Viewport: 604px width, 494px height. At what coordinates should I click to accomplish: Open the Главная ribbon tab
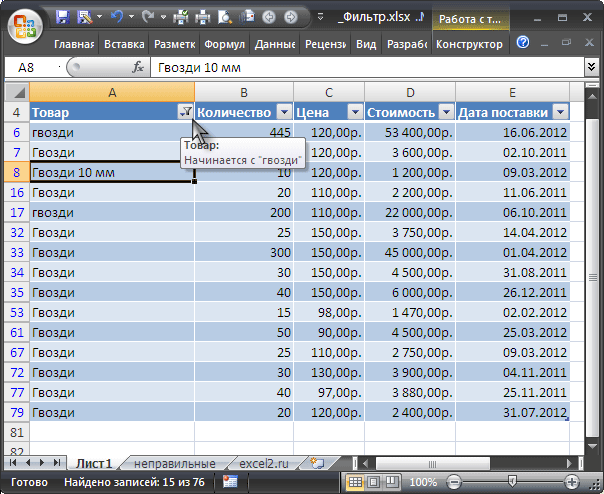coord(74,44)
